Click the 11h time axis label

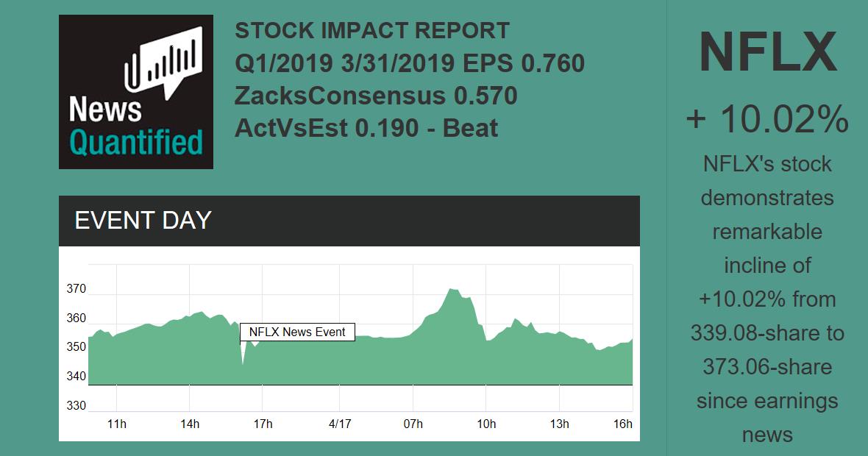click(117, 424)
